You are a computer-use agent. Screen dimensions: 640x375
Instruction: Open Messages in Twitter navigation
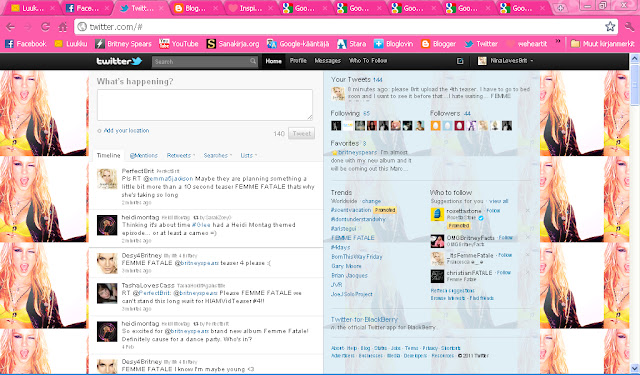coord(327,61)
